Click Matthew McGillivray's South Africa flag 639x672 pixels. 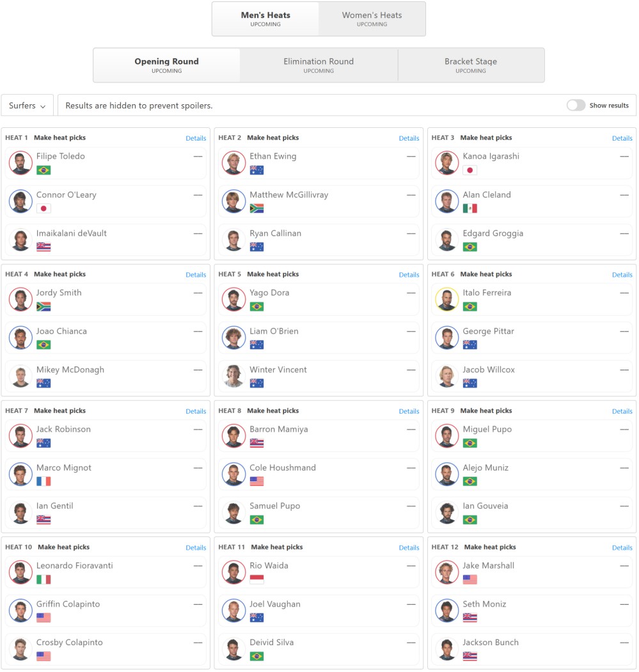tap(256, 208)
